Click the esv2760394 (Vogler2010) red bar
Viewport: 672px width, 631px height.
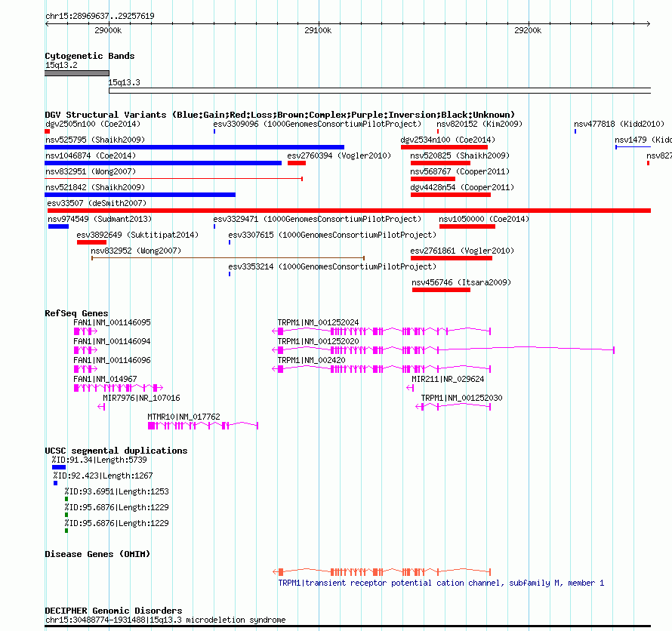297,163
